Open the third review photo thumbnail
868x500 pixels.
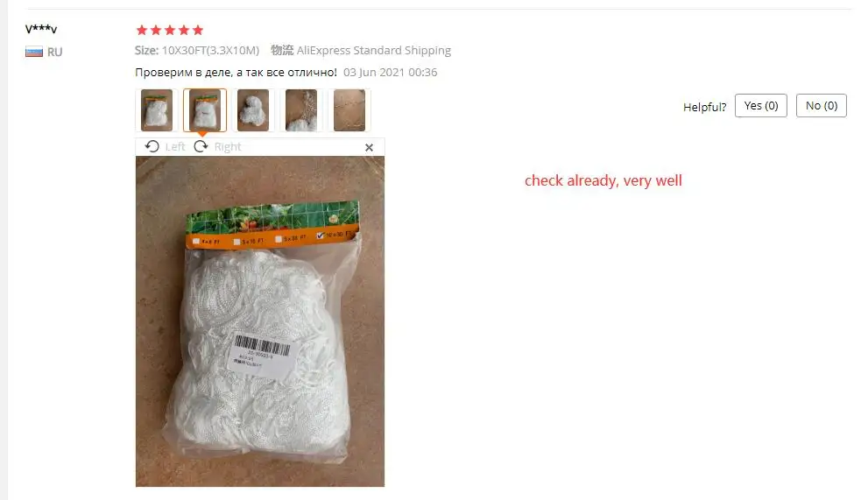pos(253,110)
